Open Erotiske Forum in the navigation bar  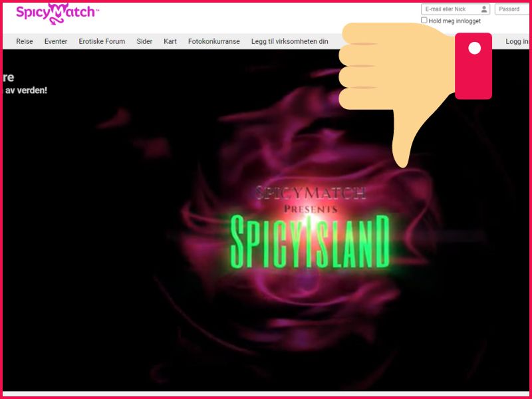102,41
